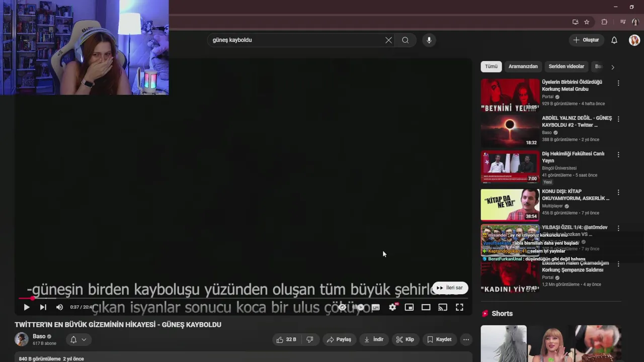Open thumbnail of GÜNEŞ KAYBOLDU #2 video
The height and width of the screenshot is (362, 644).
[510, 131]
